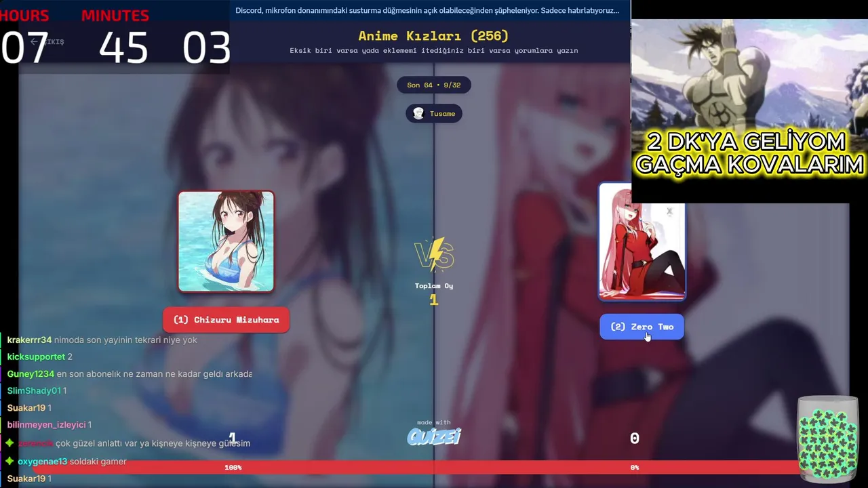Select the Chizuru Mizuhara picture
Image resolution: width=868 pixels, height=488 pixels.
226,241
